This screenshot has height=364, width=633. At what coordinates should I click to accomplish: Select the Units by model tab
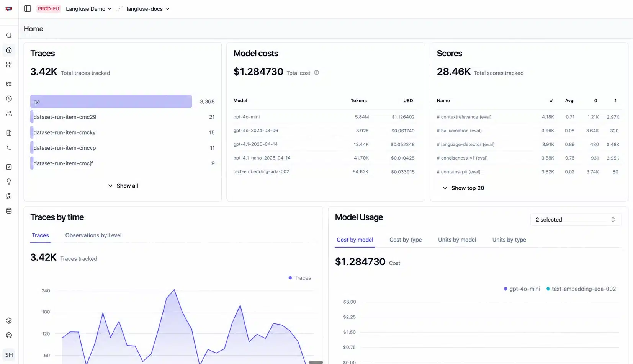(457, 240)
